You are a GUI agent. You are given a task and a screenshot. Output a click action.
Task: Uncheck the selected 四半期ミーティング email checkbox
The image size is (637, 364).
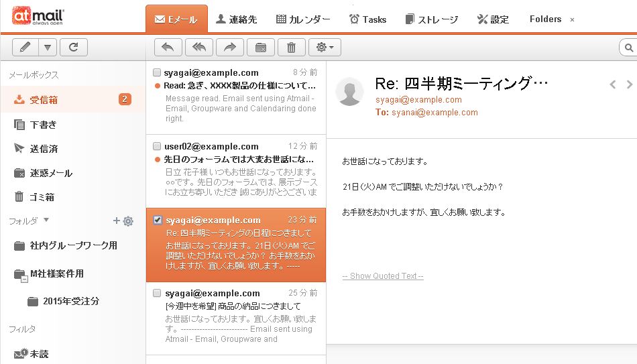tap(157, 220)
